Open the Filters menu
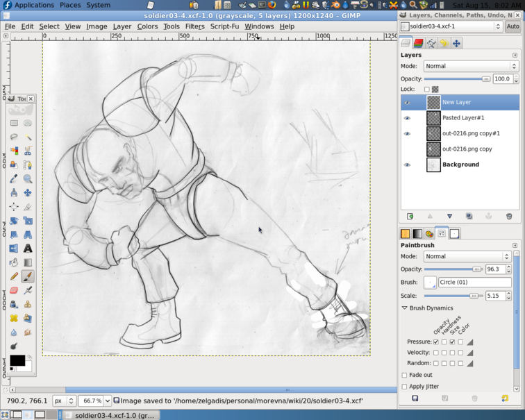This screenshot has width=525, height=420. coord(194,26)
